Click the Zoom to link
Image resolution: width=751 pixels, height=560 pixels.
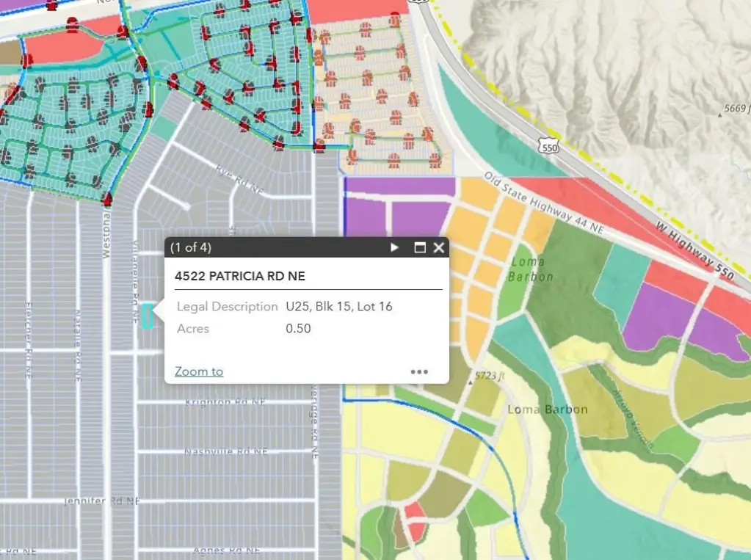pyautogui.click(x=199, y=371)
